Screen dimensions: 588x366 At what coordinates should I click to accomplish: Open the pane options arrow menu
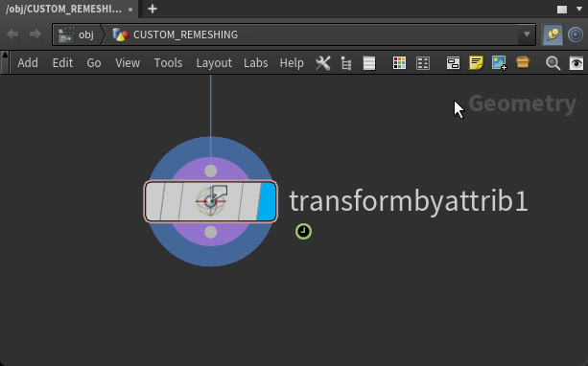click(x=579, y=9)
